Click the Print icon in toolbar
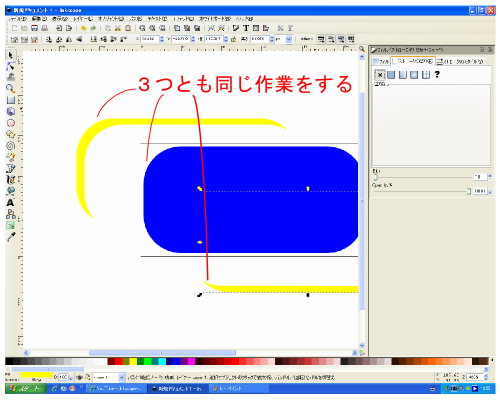 [x=45, y=28]
